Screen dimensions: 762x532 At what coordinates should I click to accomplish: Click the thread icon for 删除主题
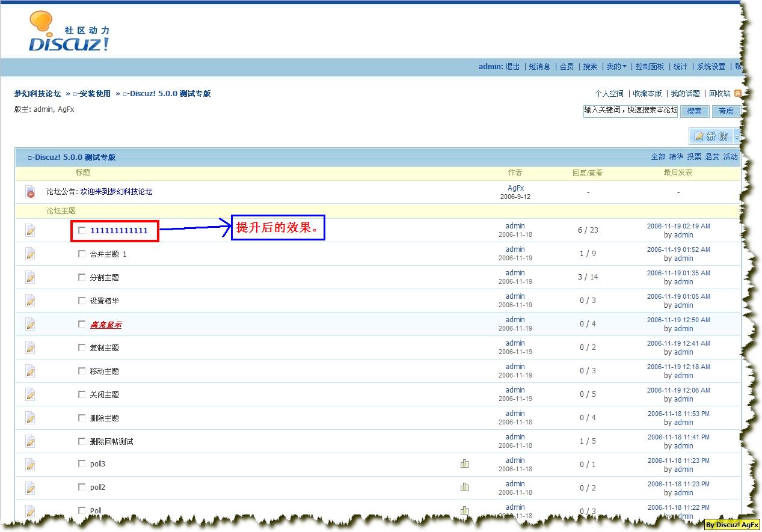point(30,418)
